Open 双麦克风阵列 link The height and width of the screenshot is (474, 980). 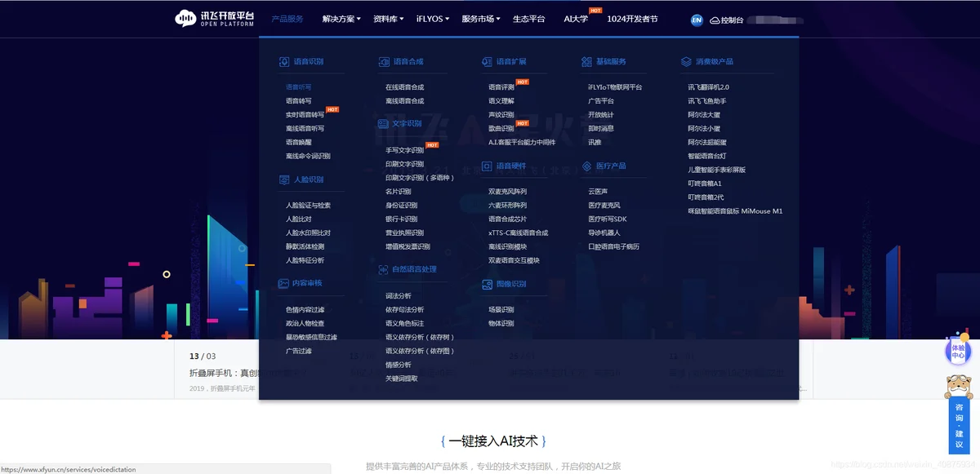point(507,193)
